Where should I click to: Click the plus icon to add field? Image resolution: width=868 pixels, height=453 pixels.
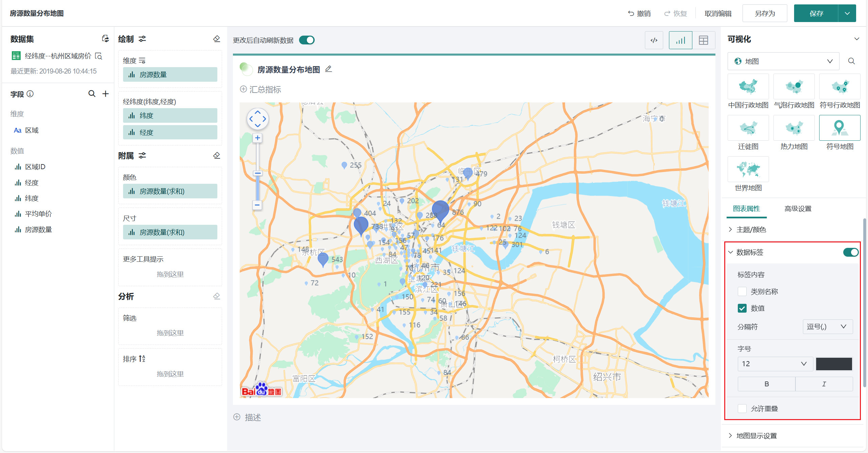click(x=105, y=94)
